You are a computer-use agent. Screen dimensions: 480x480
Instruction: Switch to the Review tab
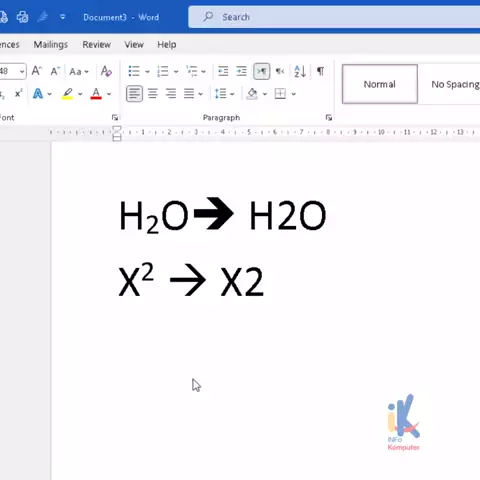97,44
